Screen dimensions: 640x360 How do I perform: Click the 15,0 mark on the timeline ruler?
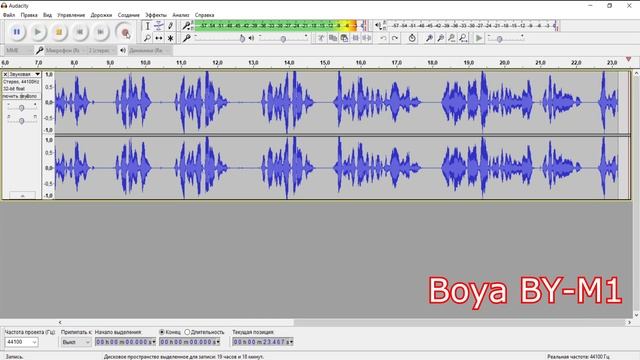tap(325, 62)
